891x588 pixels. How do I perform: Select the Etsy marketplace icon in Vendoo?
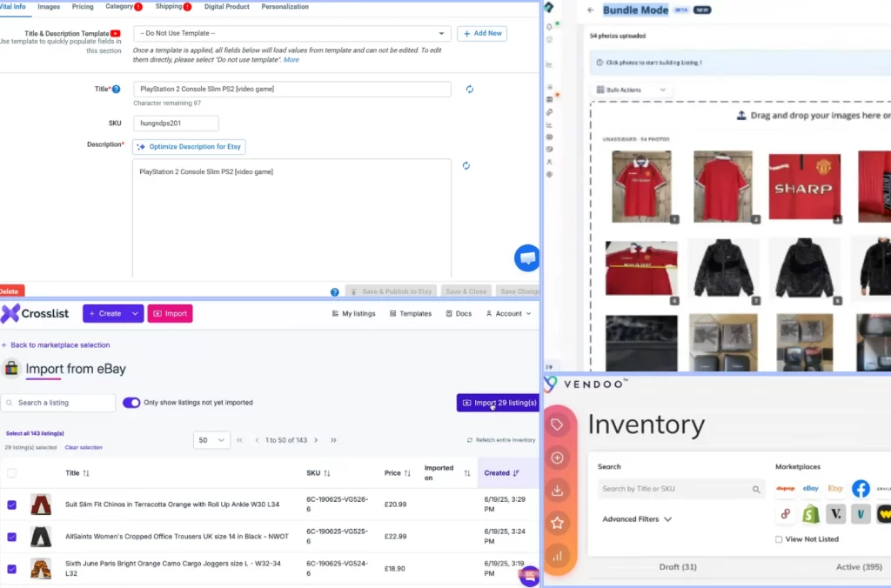(x=835, y=489)
